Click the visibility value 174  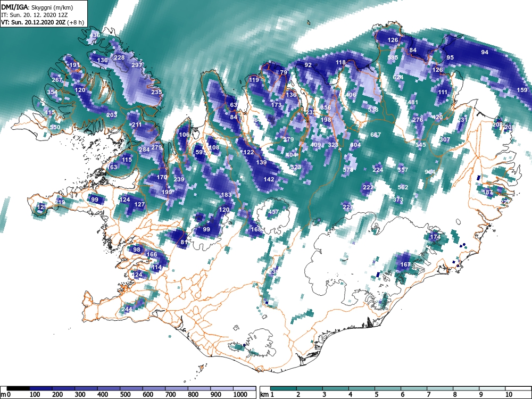(x=435, y=237)
